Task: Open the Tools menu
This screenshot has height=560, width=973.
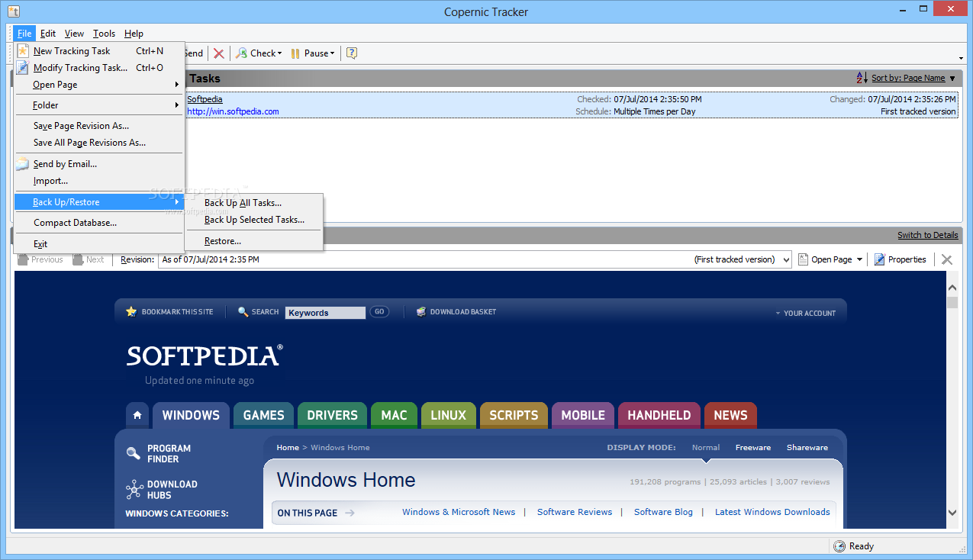Action: click(x=104, y=34)
